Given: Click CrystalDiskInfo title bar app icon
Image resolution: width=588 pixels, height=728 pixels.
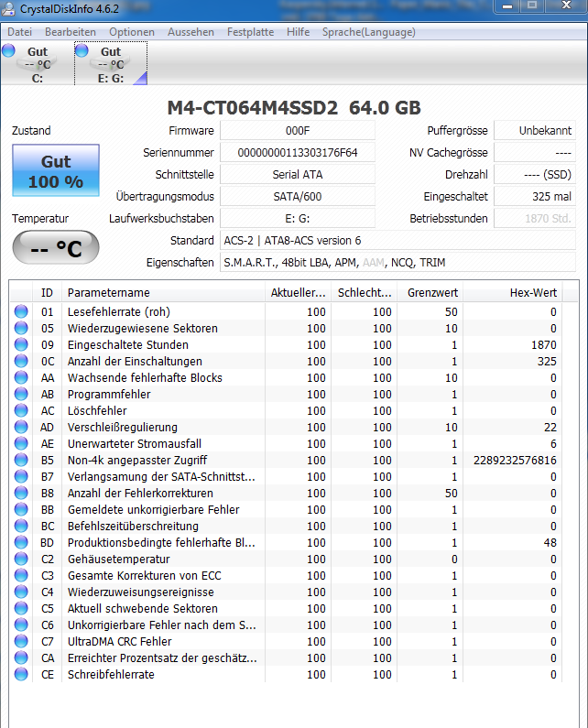Looking at the screenshot, I should point(8,9).
